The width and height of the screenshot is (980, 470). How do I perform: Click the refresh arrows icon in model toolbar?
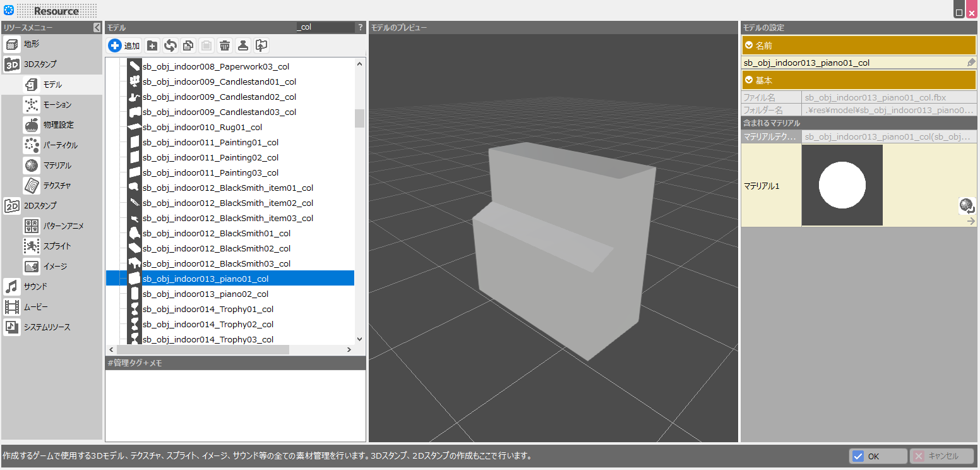[x=170, y=45]
